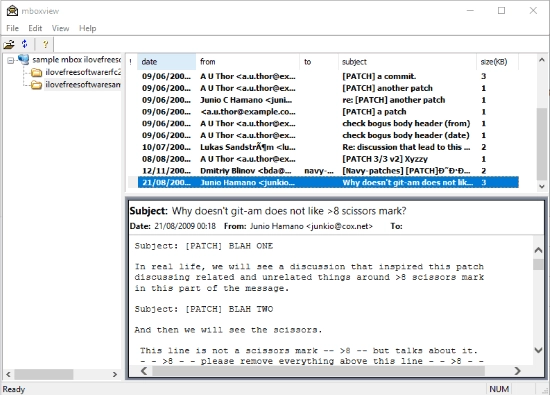Collapse the sample mbox tree node

click(x=11, y=61)
